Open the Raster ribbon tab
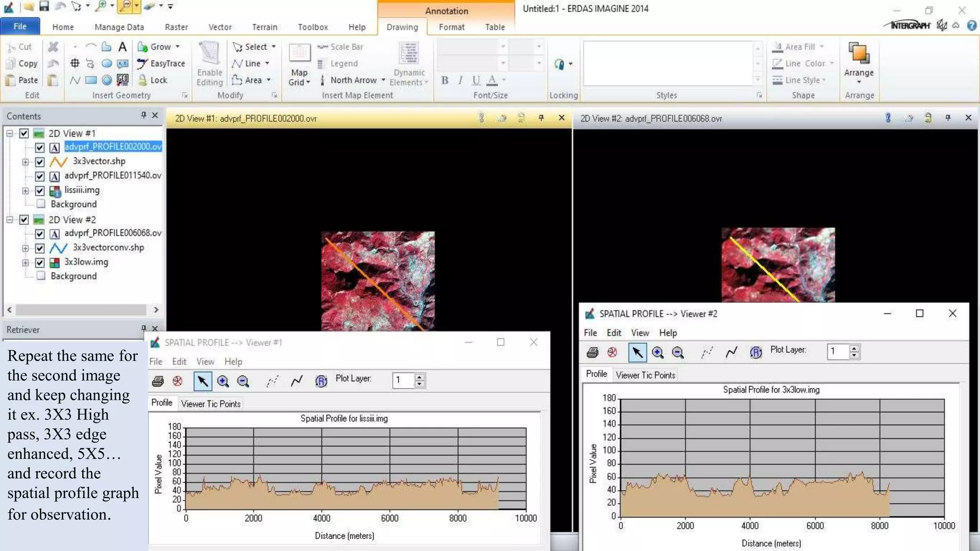Screen dimensions: 980x551 (x=176, y=27)
